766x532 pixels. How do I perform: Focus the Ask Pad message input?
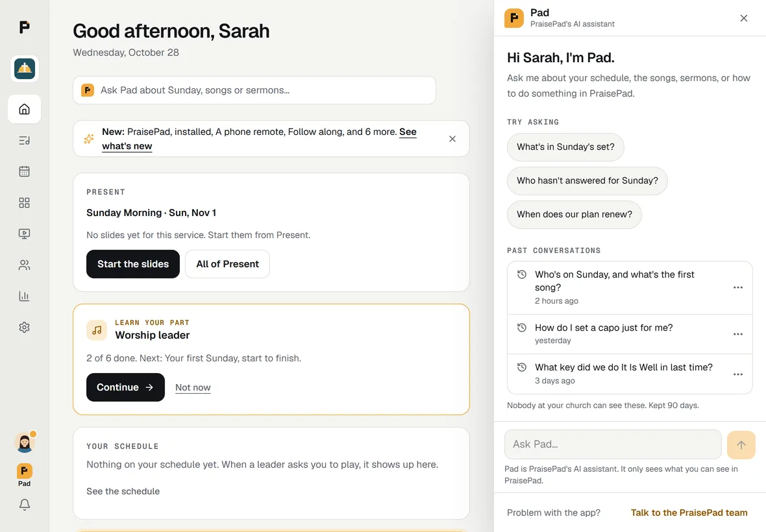click(x=613, y=444)
